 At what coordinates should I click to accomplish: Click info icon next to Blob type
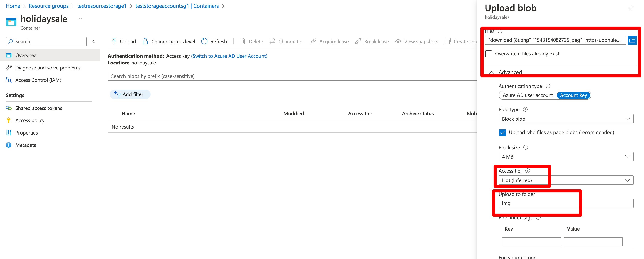pos(525,109)
